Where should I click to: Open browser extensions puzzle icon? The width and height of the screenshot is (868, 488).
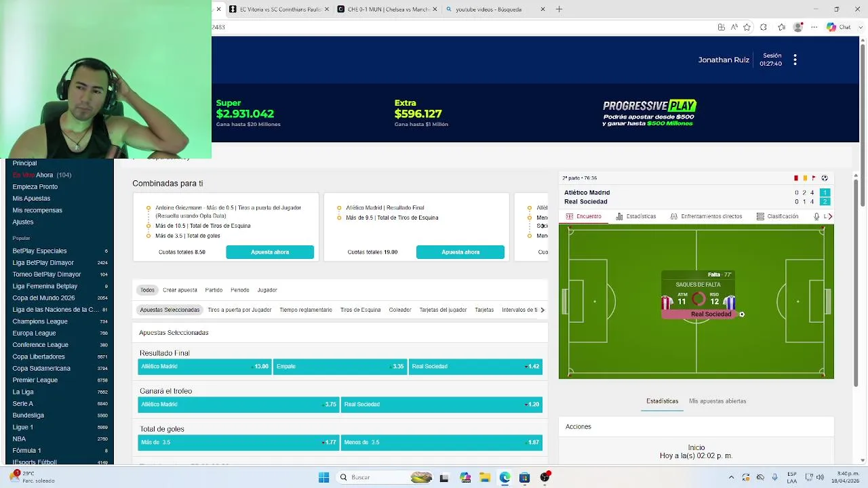(x=764, y=27)
